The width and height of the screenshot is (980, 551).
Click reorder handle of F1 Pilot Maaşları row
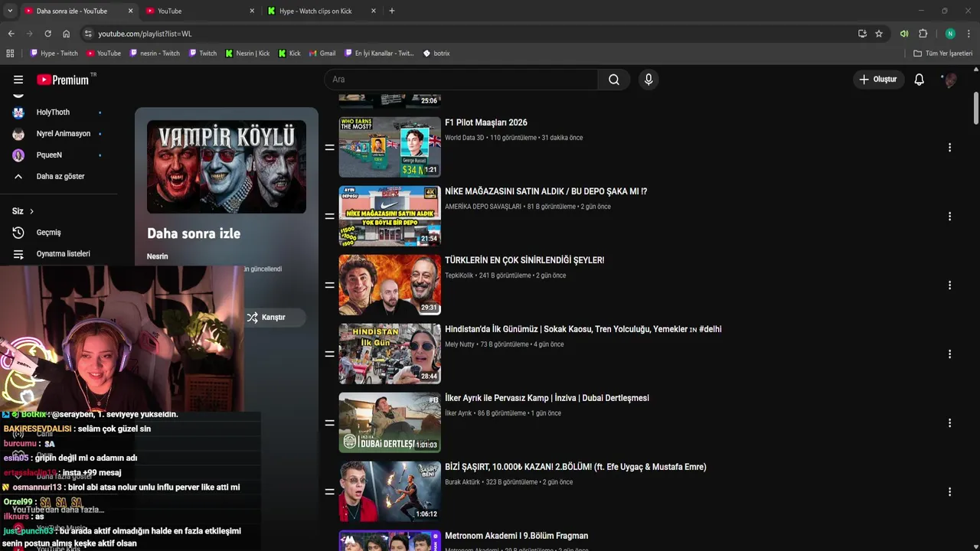point(329,147)
